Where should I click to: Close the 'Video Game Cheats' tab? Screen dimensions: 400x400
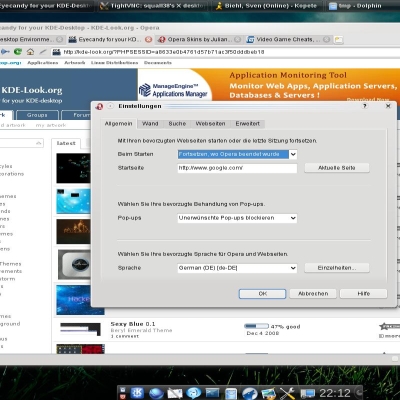(326, 40)
